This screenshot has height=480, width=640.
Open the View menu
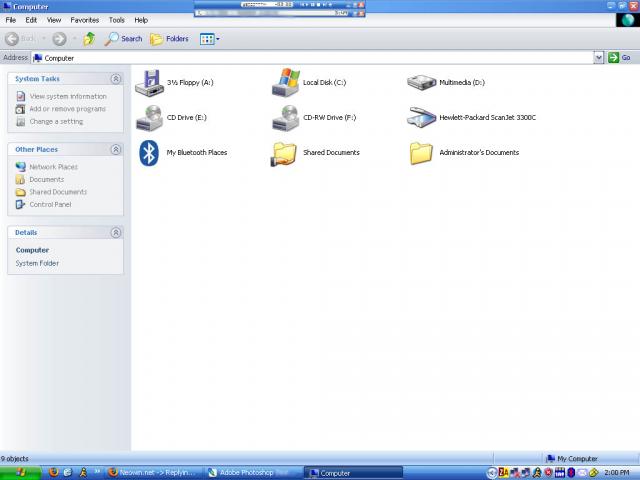pos(53,20)
